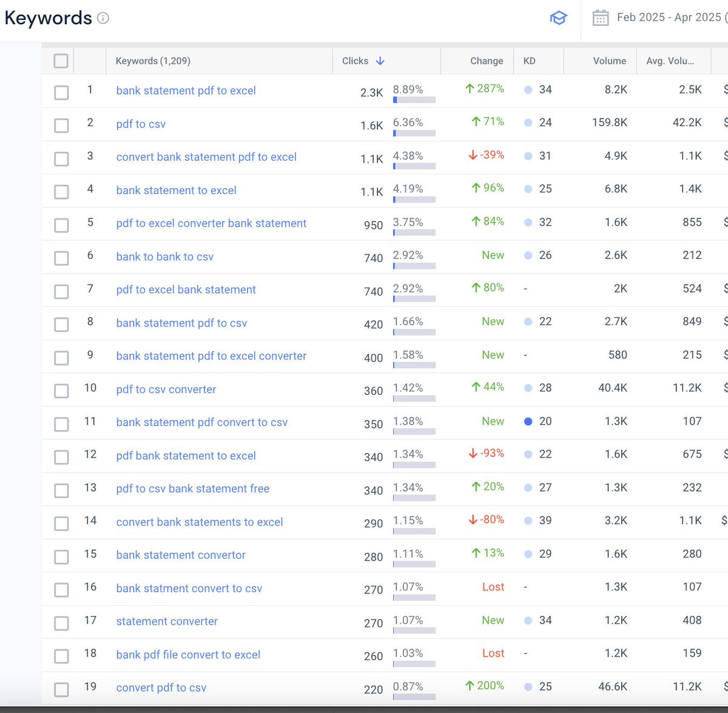Click the KD dot for pdf to csv

click(528, 123)
